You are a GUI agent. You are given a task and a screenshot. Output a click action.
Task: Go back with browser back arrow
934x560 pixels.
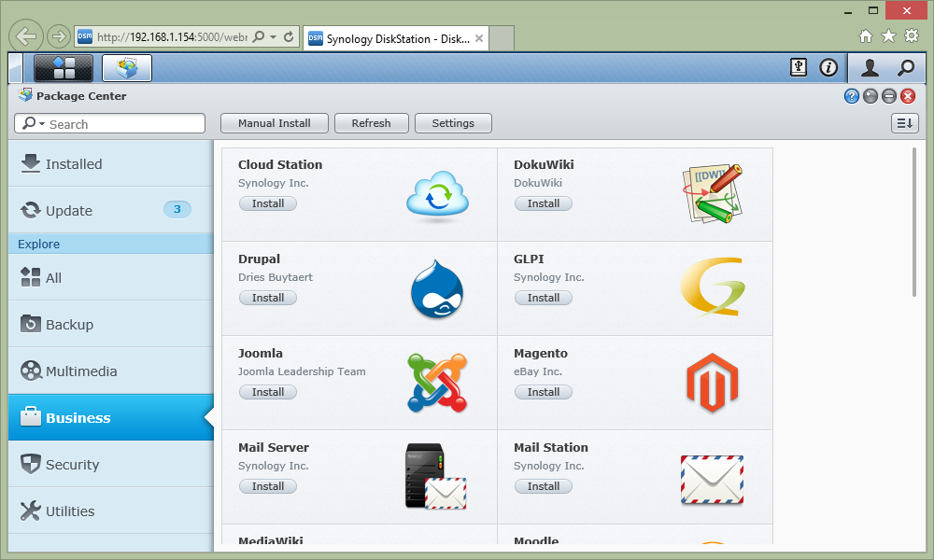coord(25,37)
